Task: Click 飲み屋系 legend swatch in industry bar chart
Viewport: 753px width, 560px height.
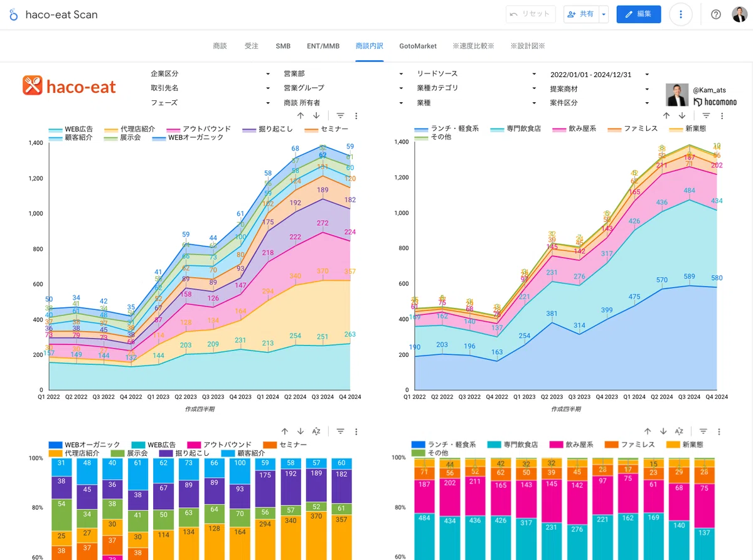Action: [x=557, y=445]
